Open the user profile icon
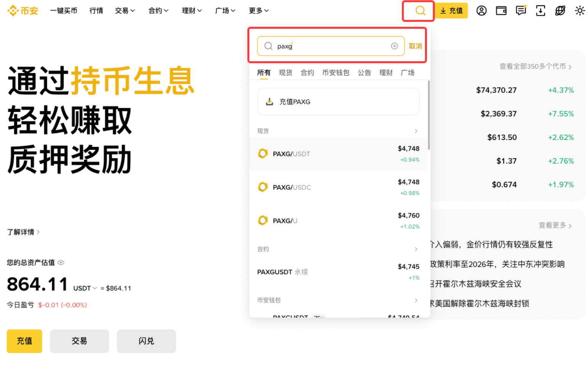 click(481, 11)
